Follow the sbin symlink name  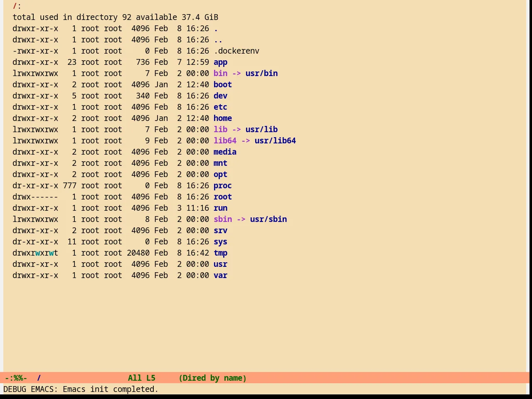point(223,219)
